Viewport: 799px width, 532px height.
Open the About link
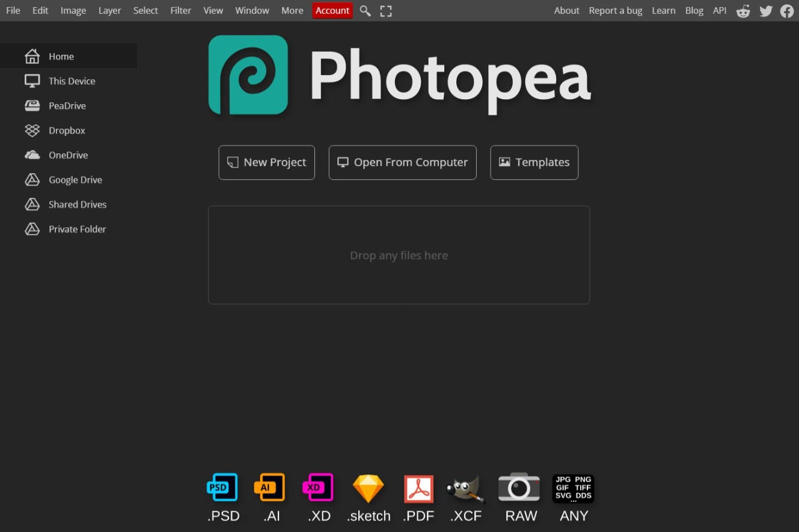click(x=567, y=10)
